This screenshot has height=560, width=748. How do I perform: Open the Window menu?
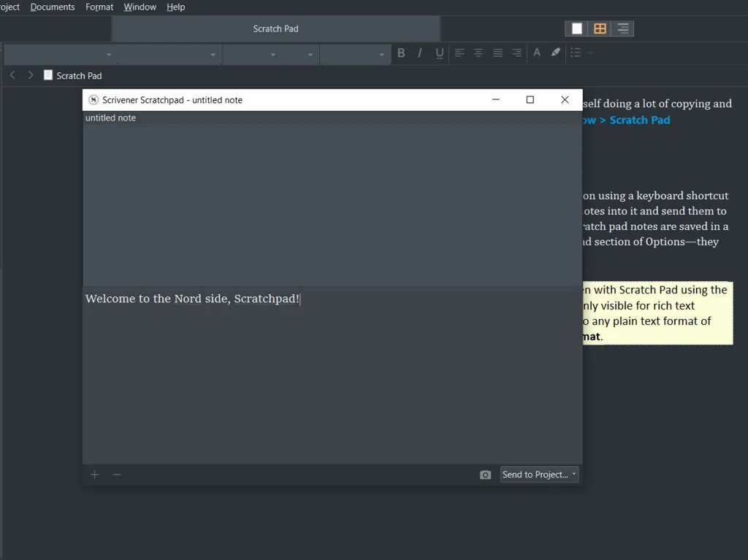coord(140,7)
